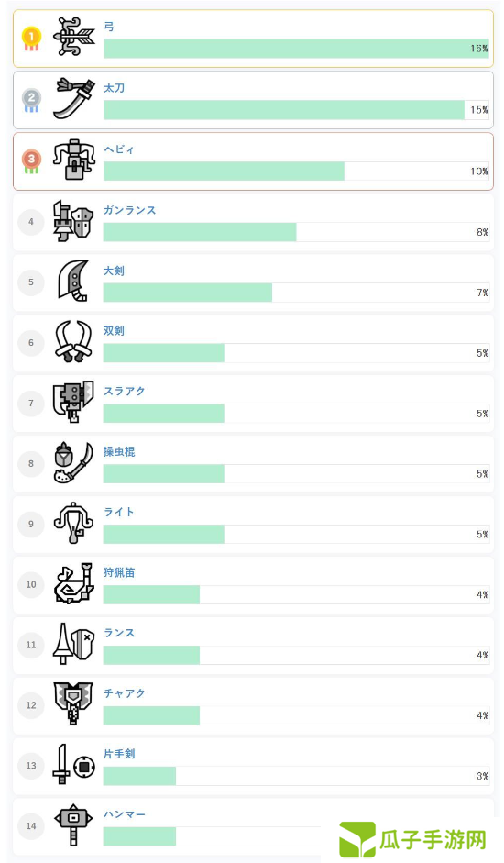
Task: Click the switch axe weapon icon
Action: [73, 403]
